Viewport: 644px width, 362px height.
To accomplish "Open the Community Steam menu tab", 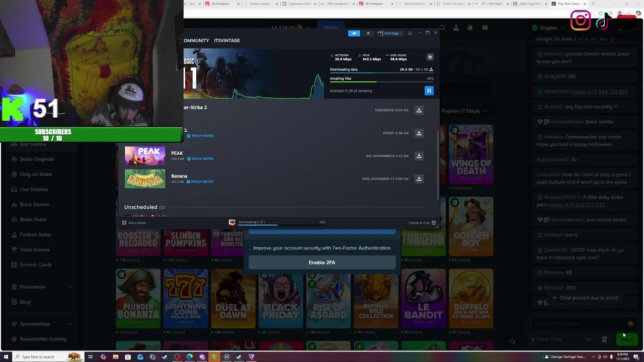I will (x=196, y=40).
